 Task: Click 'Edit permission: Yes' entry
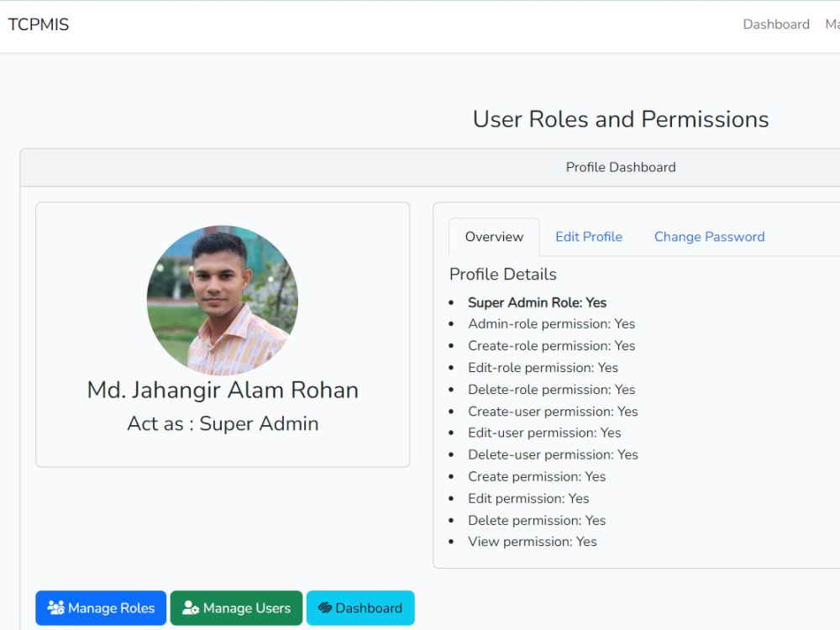point(528,498)
